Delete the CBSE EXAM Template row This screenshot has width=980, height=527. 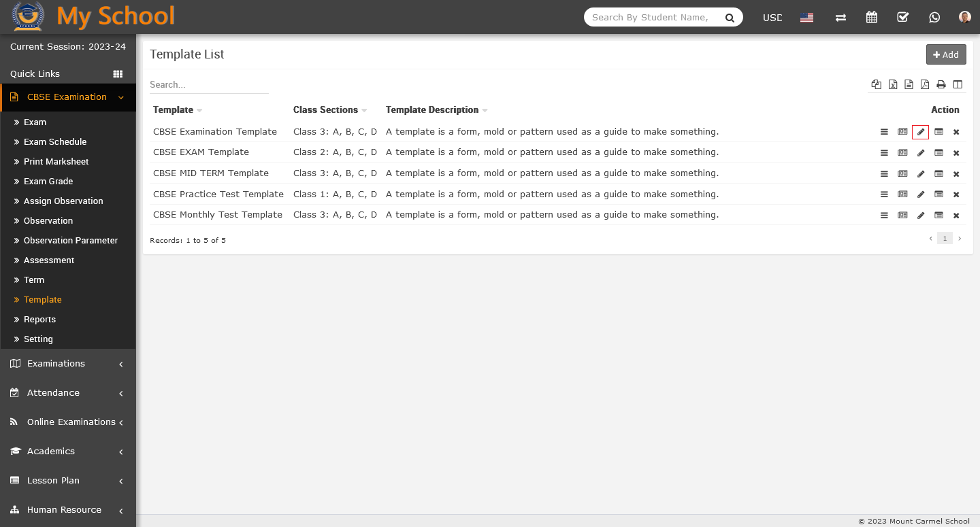pyautogui.click(x=956, y=153)
